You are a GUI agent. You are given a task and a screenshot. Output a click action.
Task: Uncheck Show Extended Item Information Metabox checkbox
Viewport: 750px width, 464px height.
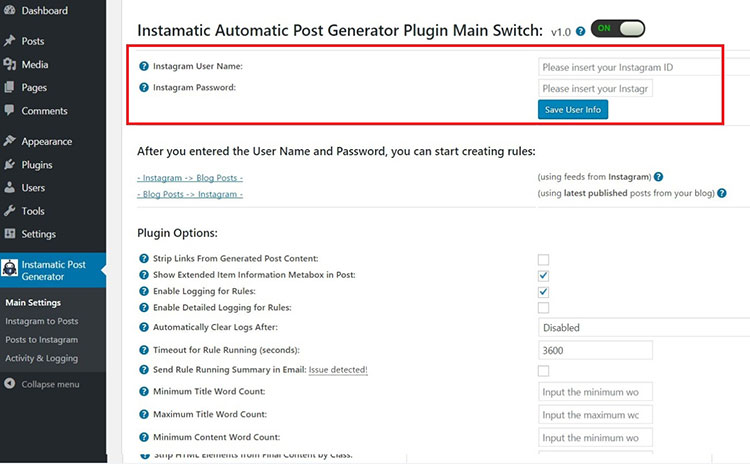[x=543, y=276]
